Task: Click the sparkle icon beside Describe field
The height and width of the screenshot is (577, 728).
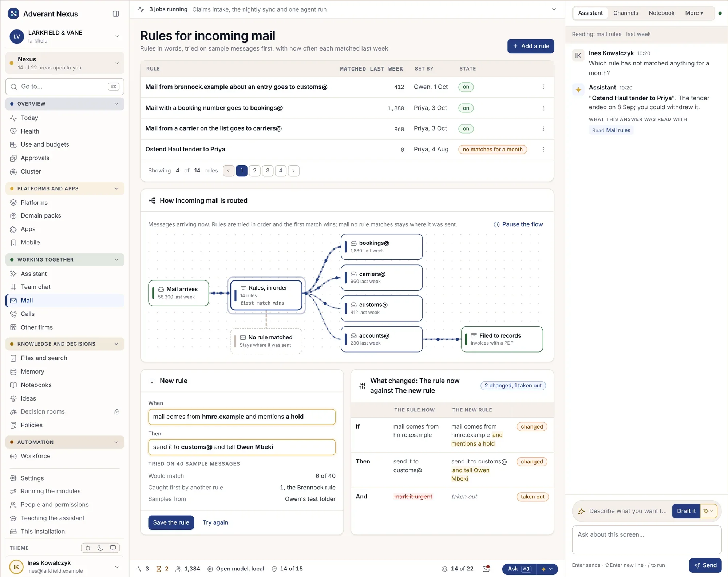Action: click(581, 511)
